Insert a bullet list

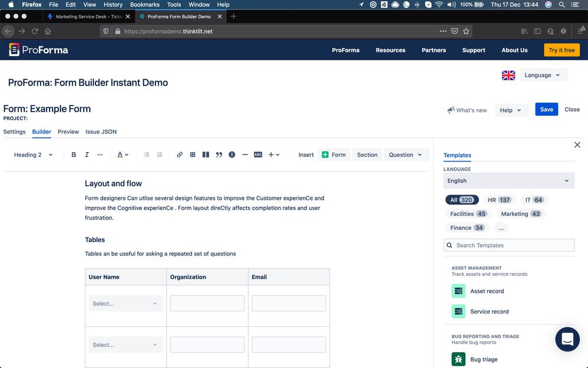[147, 155]
